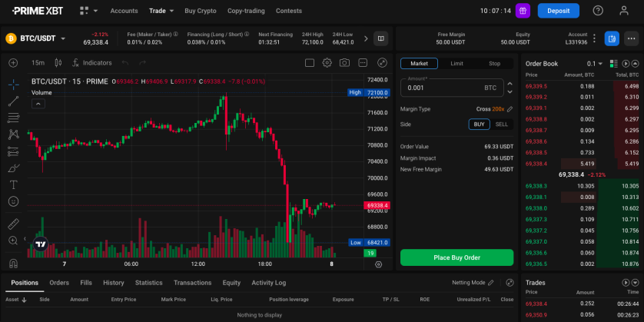Show more ticker stats with right chevron

(x=366, y=38)
